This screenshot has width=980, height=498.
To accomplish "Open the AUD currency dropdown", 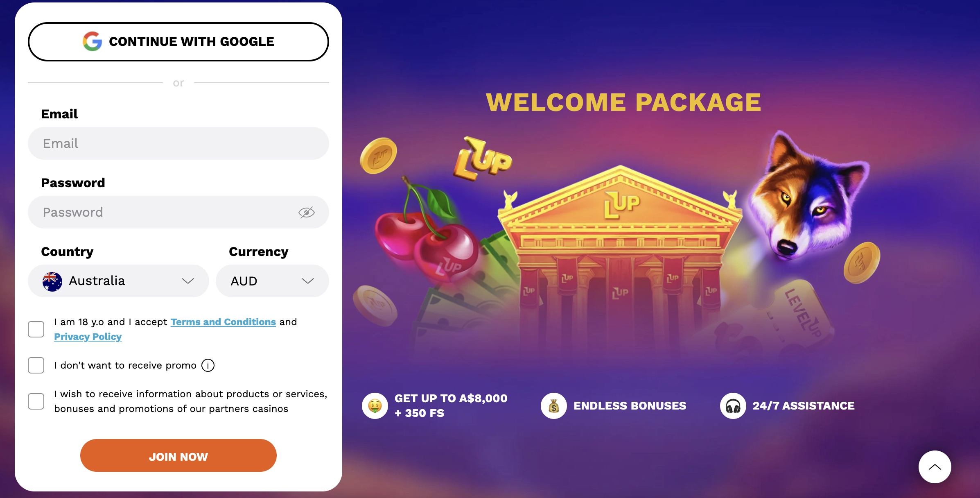I will (272, 281).
